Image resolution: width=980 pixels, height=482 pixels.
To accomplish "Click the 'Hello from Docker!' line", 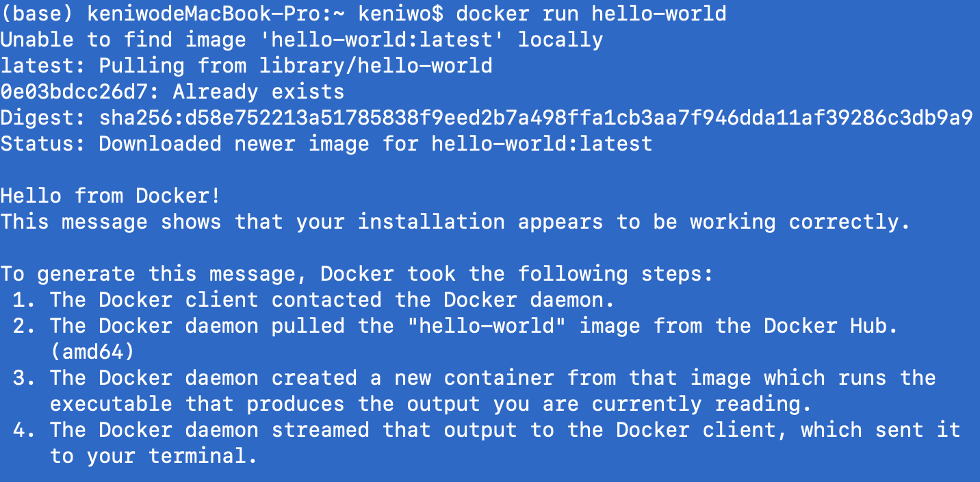I will 110,196.
